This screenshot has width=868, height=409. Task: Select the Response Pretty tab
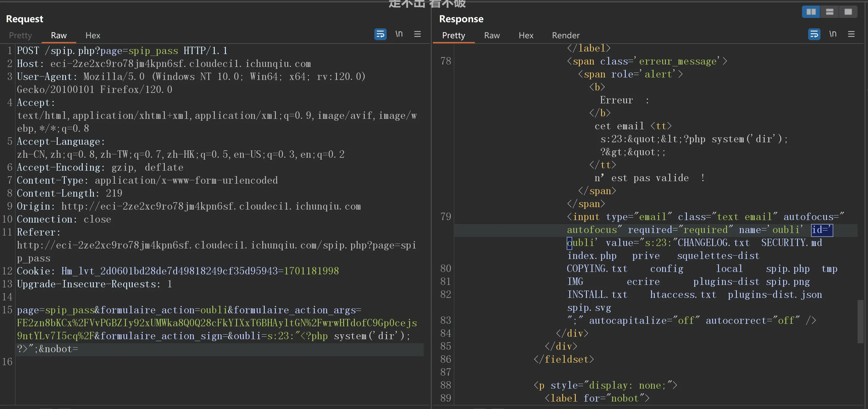(x=453, y=35)
